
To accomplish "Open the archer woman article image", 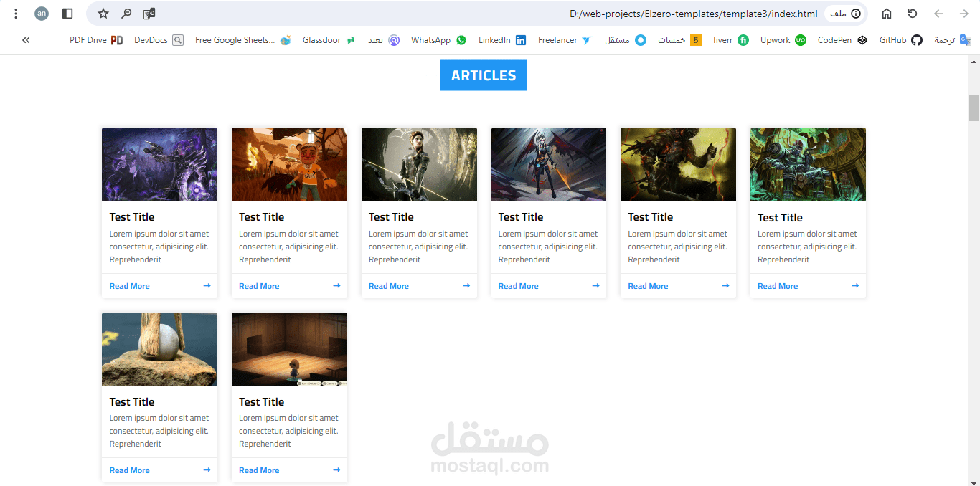I will coord(419,165).
